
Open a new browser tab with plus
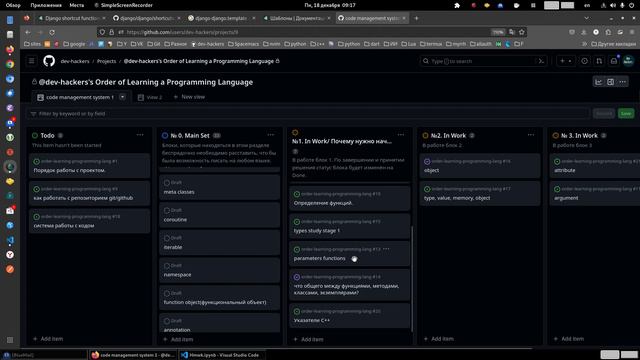pyautogui.click(x=416, y=18)
